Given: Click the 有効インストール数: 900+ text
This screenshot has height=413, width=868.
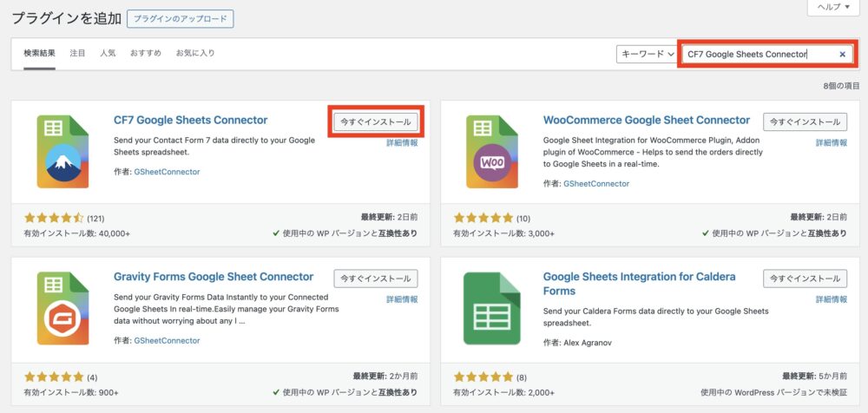Looking at the screenshot, I should (71, 392).
